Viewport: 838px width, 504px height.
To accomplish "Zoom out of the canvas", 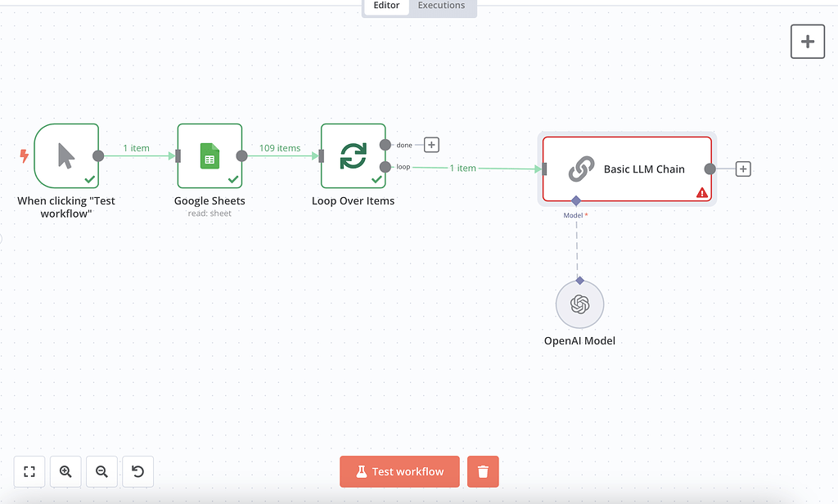I will (x=101, y=471).
